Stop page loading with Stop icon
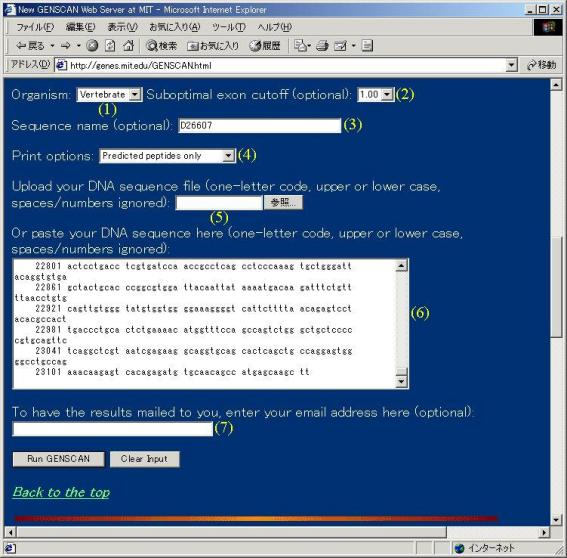The image size is (567, 558). click(x=92, y=46)
